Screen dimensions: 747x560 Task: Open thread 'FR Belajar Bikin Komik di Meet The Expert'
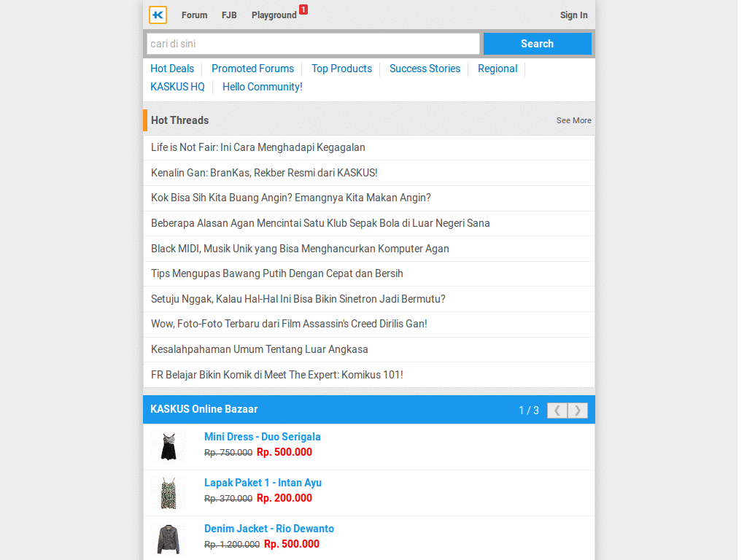pyautogui.click(x=368, y=375)
